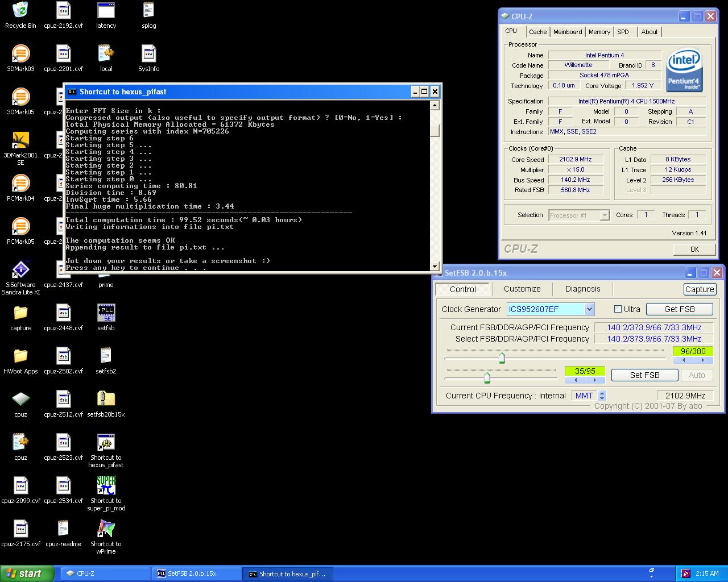Viewport: 728px width, 582px height.
Task: Open the cpuz-2502.cvf file icon
Action: [63, 356]
